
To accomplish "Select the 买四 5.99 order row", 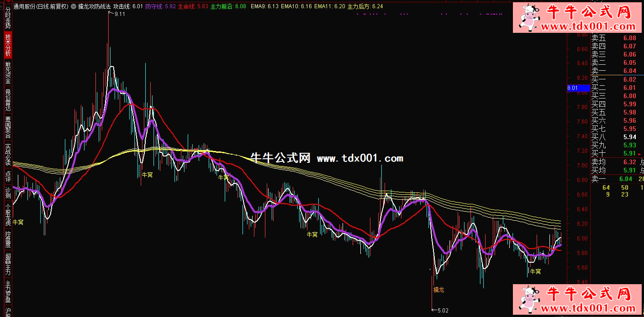I will pyautogui.click(x=614, y=104).
